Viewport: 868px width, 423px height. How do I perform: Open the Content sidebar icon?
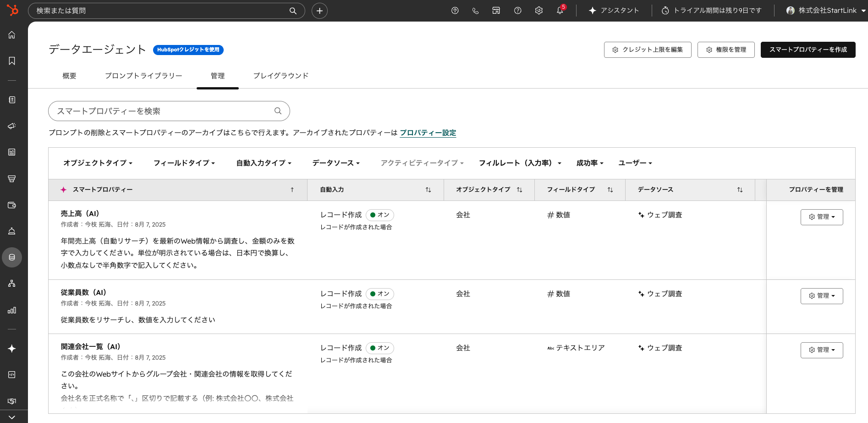click(12, 152)
